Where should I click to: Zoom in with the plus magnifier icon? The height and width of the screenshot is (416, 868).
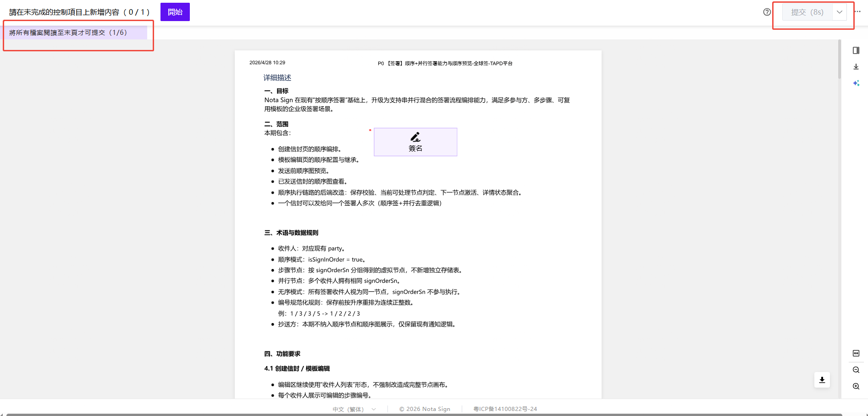coord(856,386)
